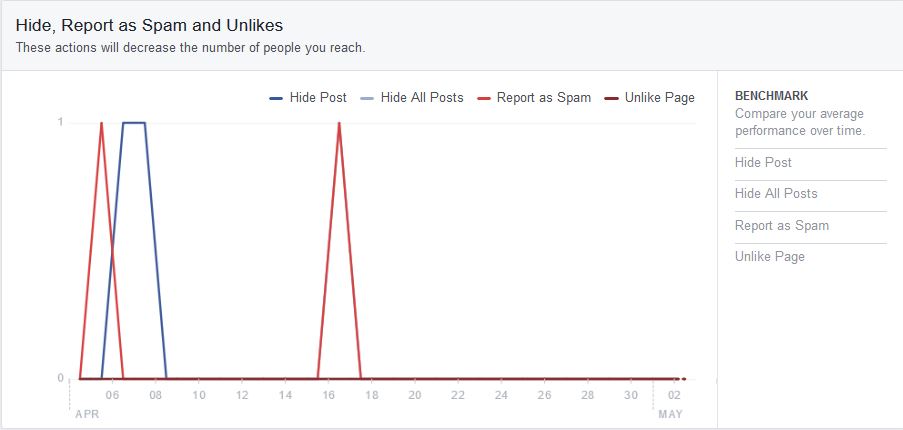Toggle the Hide Post legend entry
The height and width of the screenshot is (430, 903).
(x=308, y=98)
